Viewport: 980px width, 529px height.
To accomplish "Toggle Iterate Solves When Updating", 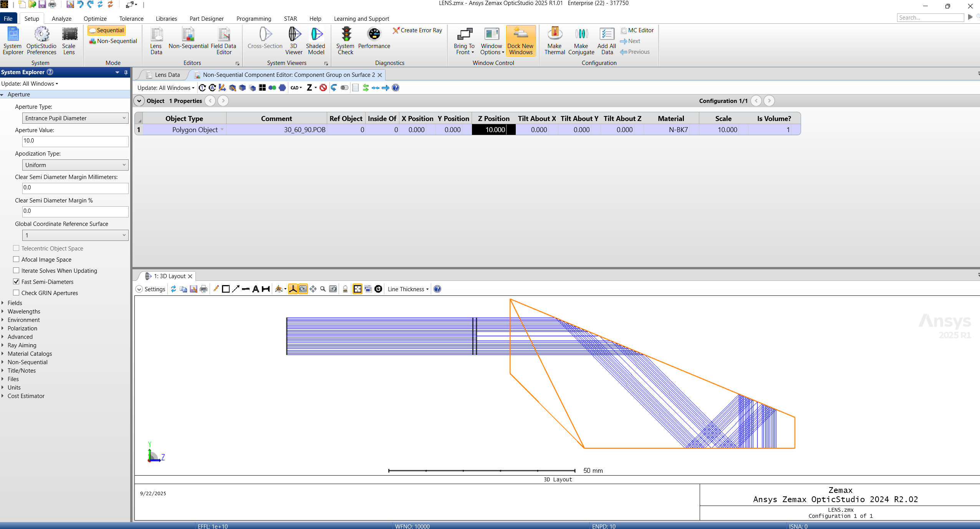I will [x=16, y=270].
